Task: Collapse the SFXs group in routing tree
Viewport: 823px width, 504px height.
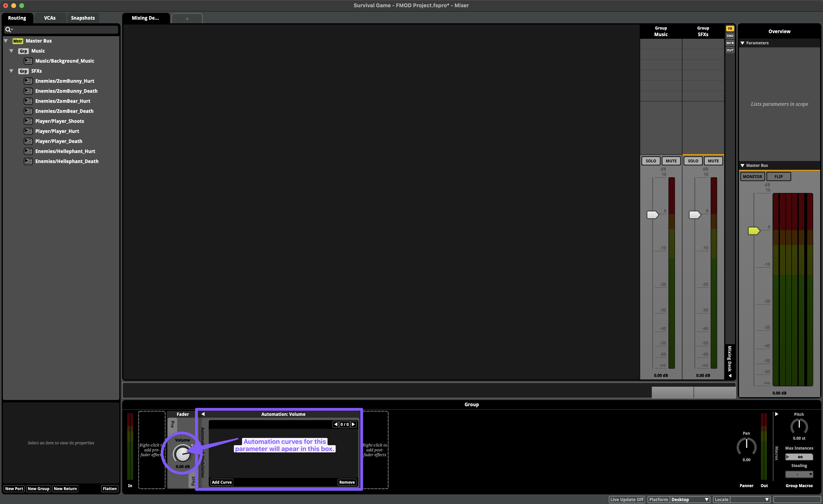Action: 11,71
